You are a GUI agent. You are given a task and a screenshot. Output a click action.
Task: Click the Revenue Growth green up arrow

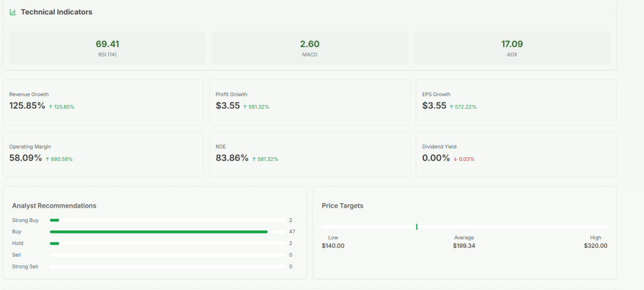(51, 107)
